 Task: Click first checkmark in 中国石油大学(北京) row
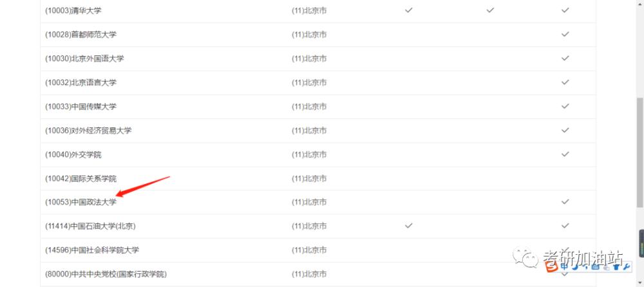[408, 225]
